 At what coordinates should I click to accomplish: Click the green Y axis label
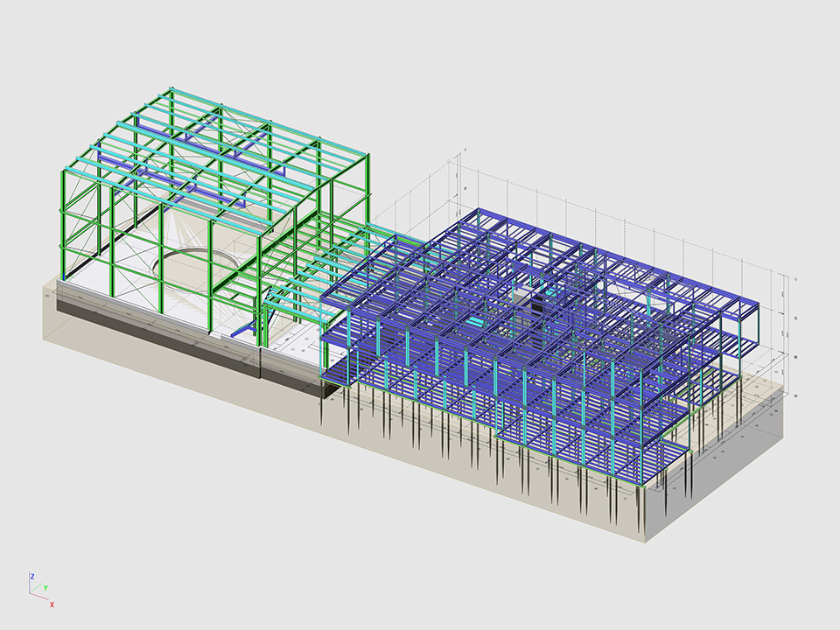pyautogui.click(x=45, y=589)
